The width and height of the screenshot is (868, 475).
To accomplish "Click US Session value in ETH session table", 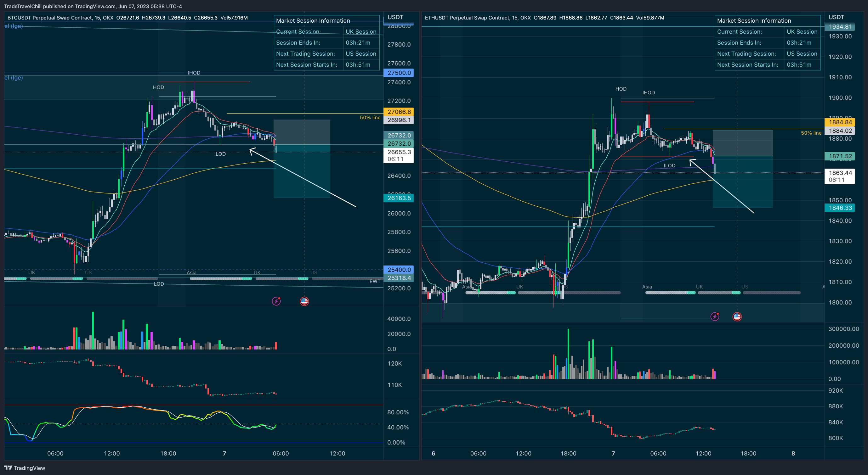I will click(x=802, y=54).
